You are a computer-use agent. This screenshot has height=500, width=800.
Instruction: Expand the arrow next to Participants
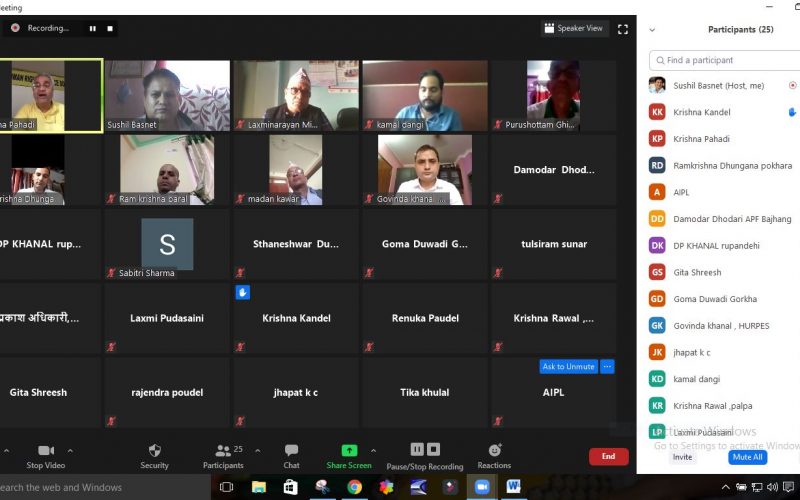(257, 451)
